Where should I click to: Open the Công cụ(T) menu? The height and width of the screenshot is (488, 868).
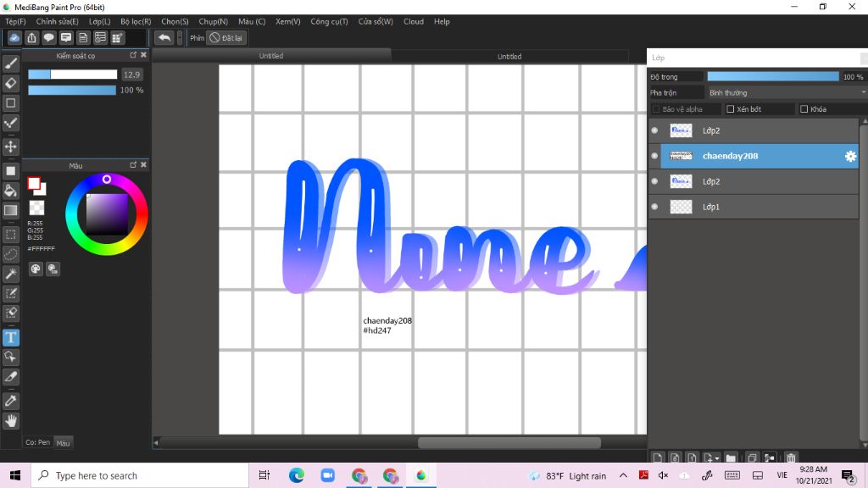click(x=329, y=21)
